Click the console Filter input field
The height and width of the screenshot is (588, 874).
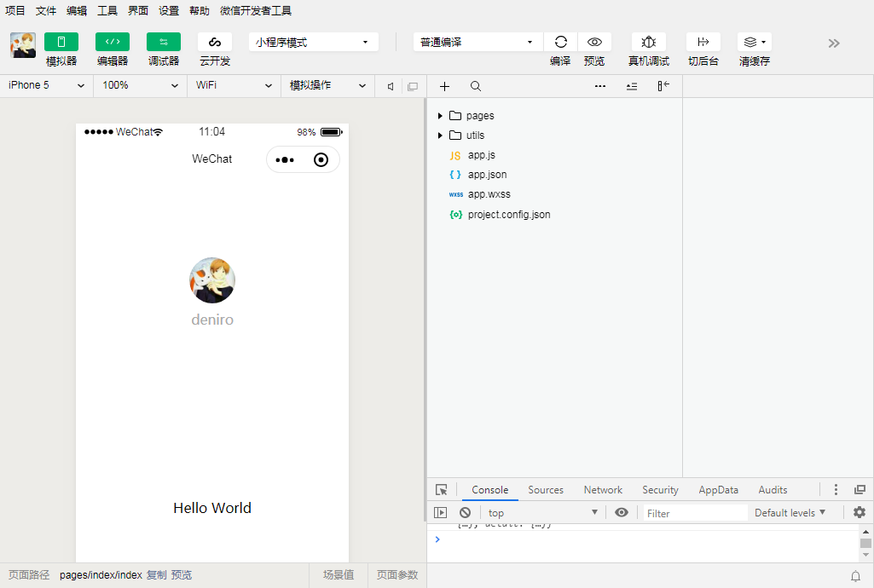[x=695, y=513]
